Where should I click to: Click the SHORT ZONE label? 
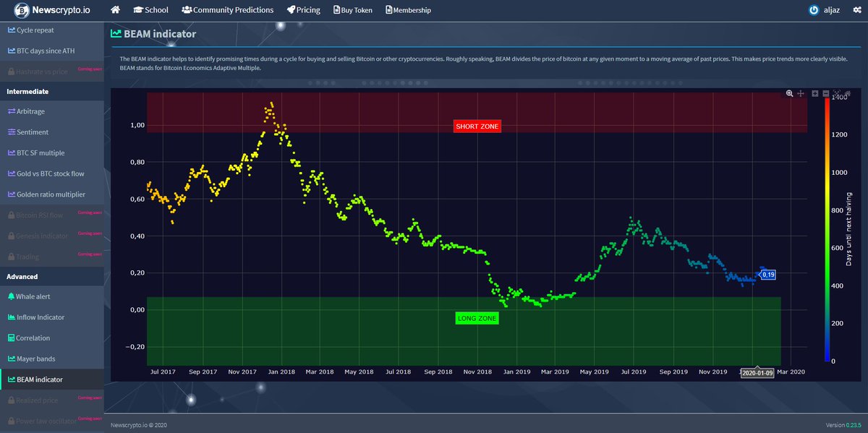point(477,127)
